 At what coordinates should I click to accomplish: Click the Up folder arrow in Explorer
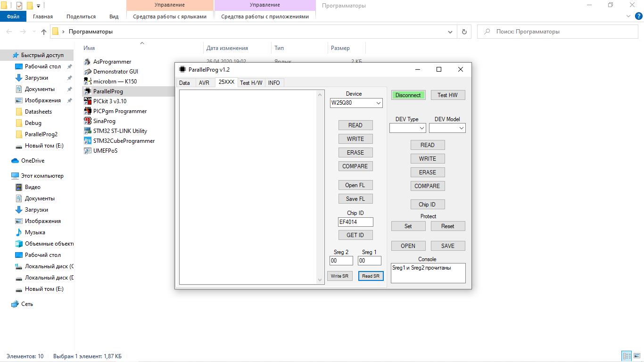point(44,32)
